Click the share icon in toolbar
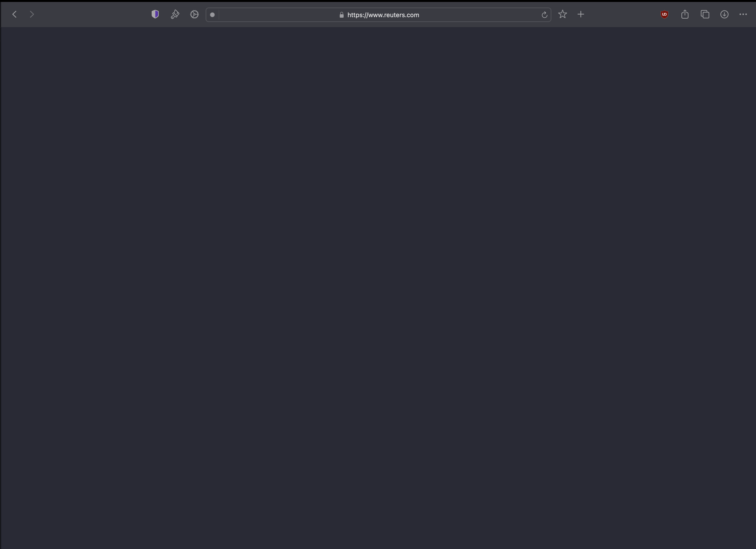The width and height of the screenshot is (756, 549). (x=685, y=14)
